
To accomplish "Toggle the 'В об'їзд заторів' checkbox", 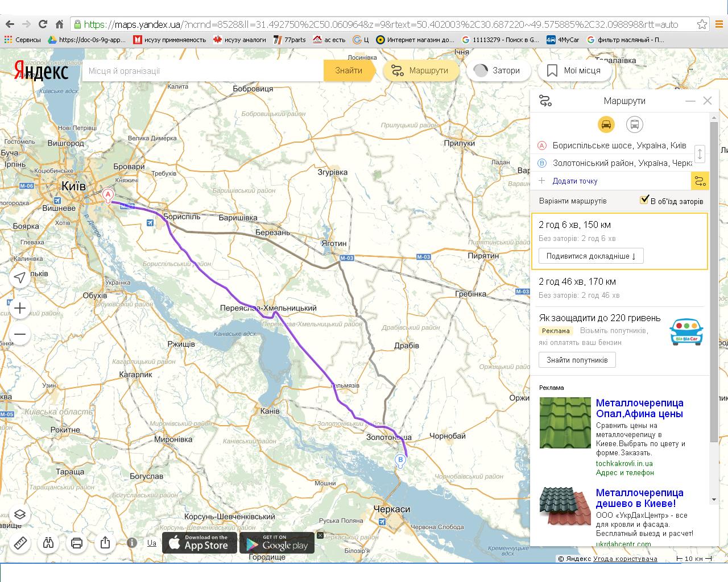I will (644, 200).
